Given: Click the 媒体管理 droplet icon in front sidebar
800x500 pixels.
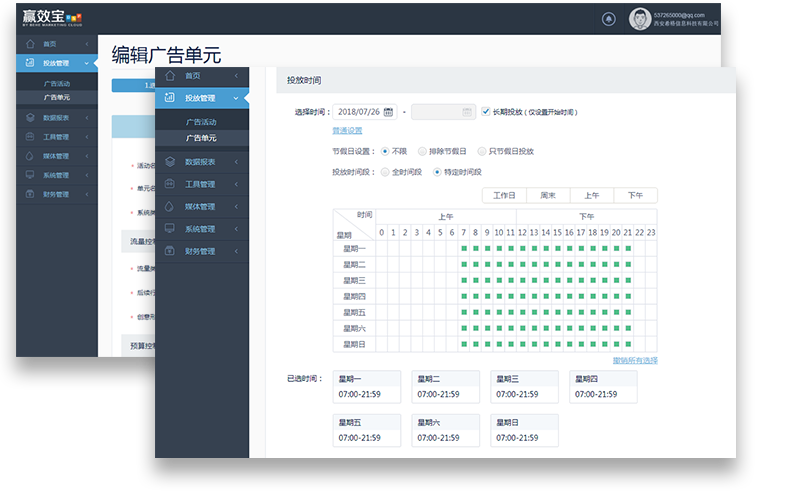Looking at the screenshot, I should pyautogui.click(x=170, y=206).
